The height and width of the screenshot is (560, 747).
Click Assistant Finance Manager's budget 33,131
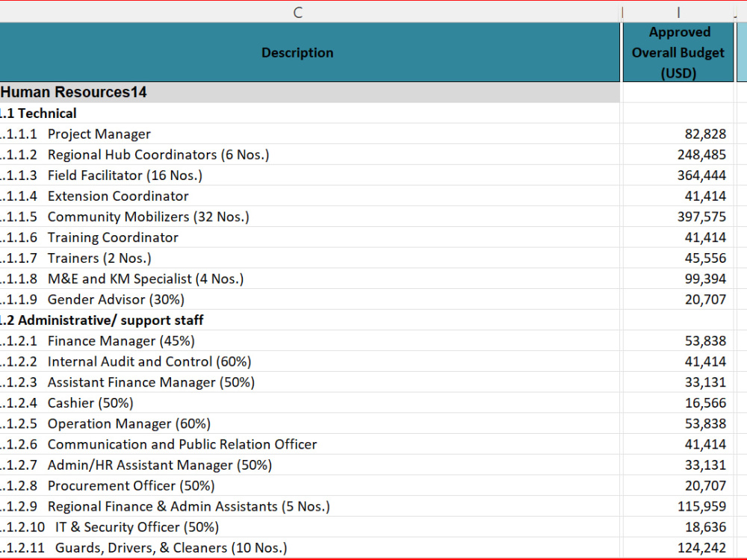[x=678, y=382]
